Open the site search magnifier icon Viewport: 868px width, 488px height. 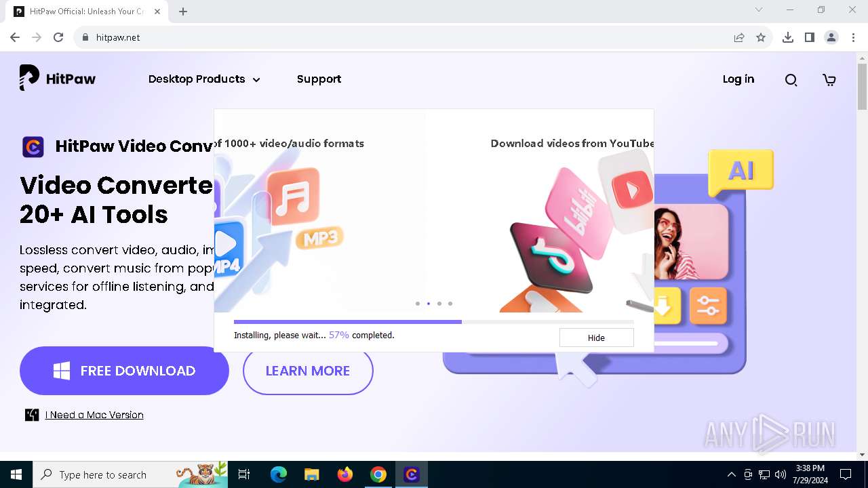tap(791, 80)
